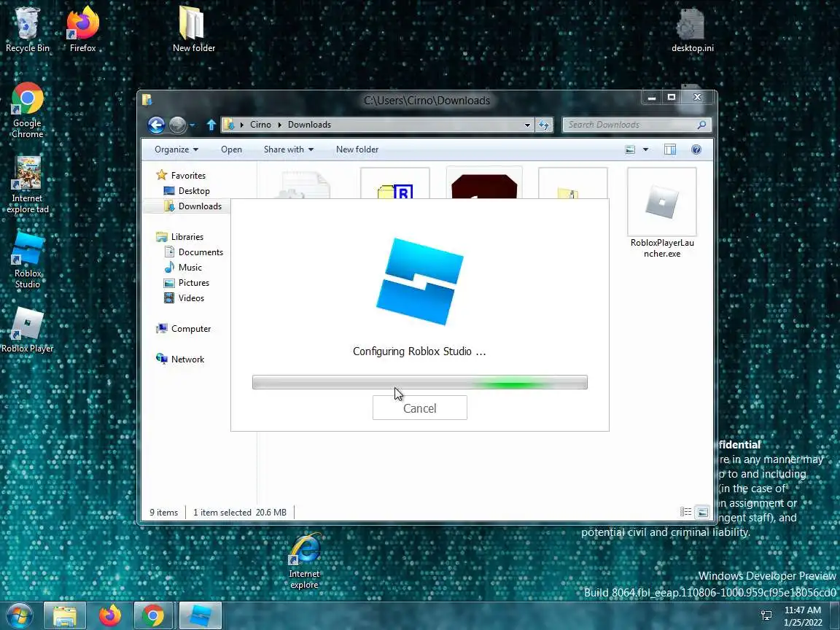Open the recent pages dropdown arrow

tap(192, 125)
